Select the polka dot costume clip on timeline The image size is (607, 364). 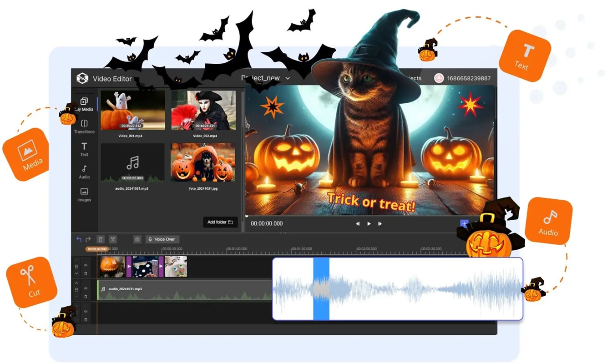coord(145,267)
